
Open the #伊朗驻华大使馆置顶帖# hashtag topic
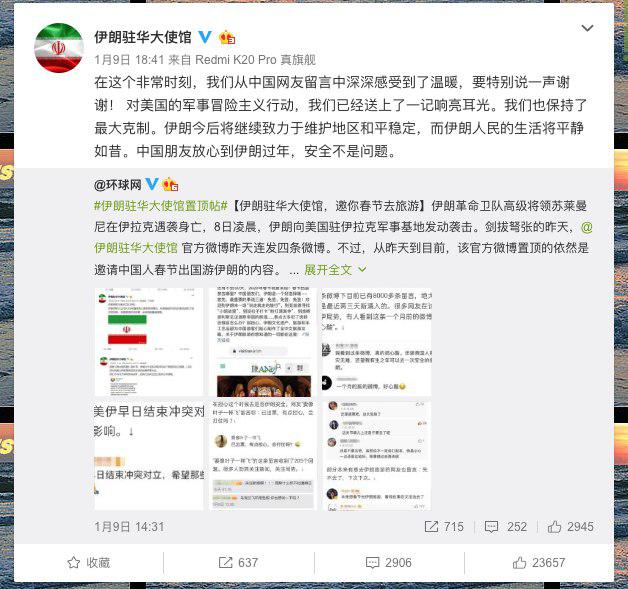[x=161, y=206]
